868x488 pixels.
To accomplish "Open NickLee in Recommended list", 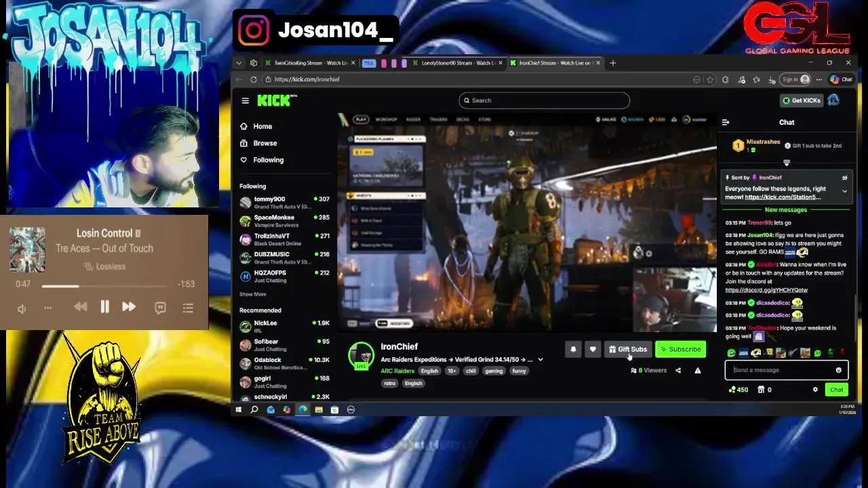I will tap(284, 326).
